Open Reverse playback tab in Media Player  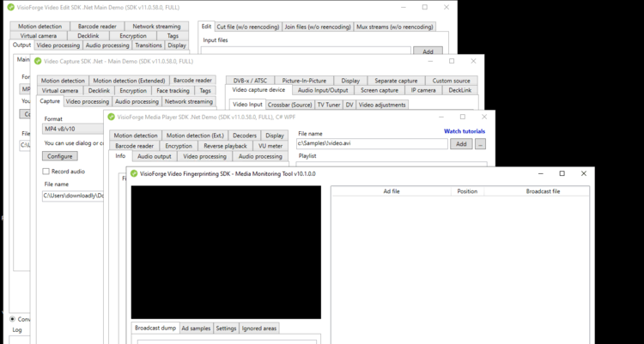click(225, 146)
